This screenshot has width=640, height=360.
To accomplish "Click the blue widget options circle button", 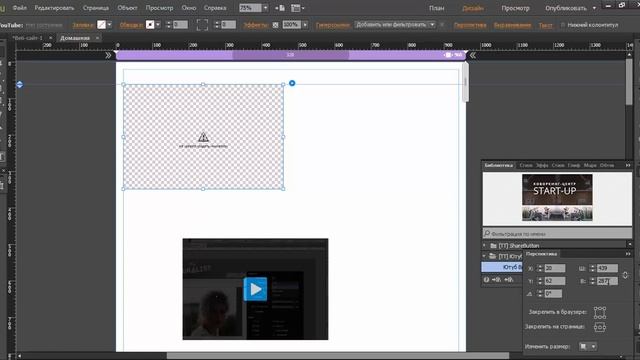I will tap(292, 83).
